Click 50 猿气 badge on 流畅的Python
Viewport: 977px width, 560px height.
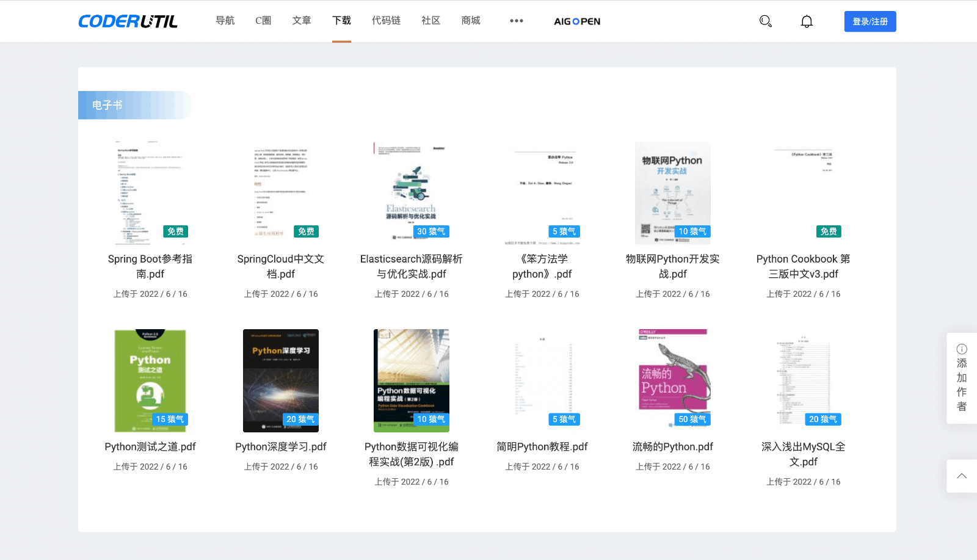coord(692,419)
